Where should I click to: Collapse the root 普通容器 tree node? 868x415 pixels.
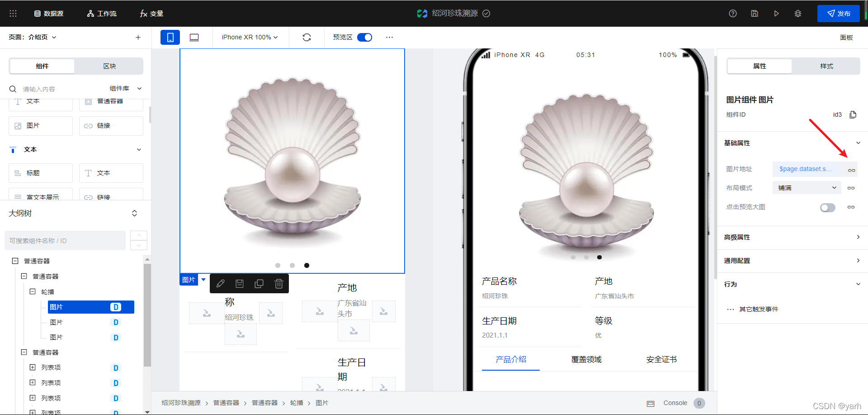[x=15, y=261]
